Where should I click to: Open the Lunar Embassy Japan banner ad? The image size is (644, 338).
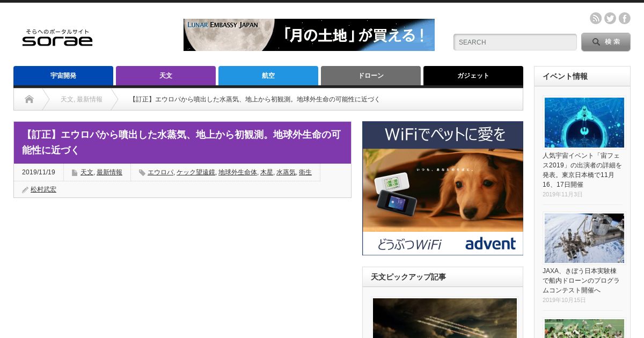click(309, 35)
